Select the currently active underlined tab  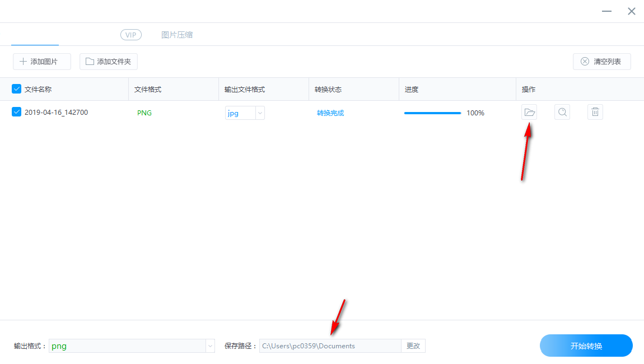click(35, 35)
